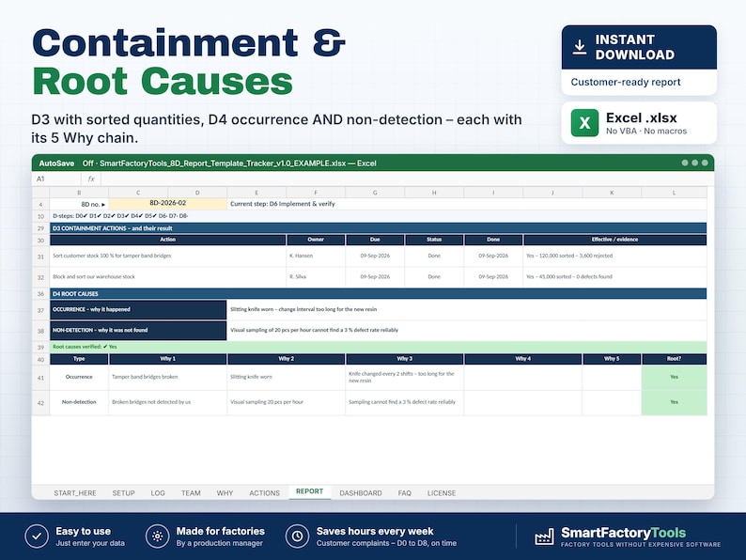Click the formula bar input area

(407, 179)
